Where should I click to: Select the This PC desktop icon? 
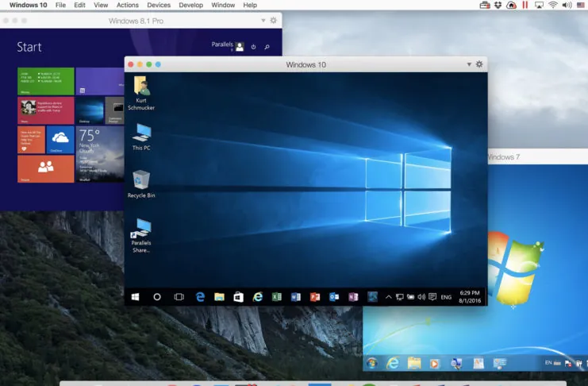click(x=141, y=137)
